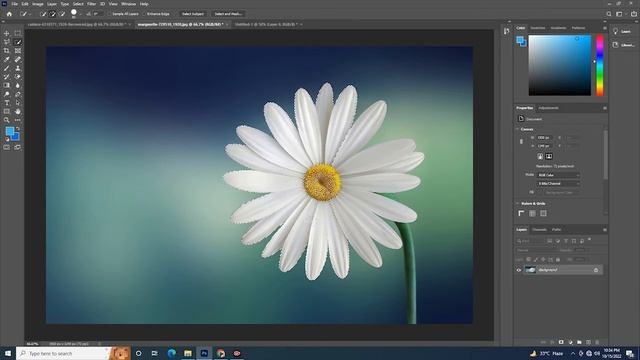Select the Zoom tool
This screenshot has height=360, width=640.
pyautogui.click(x=7, y=120)
